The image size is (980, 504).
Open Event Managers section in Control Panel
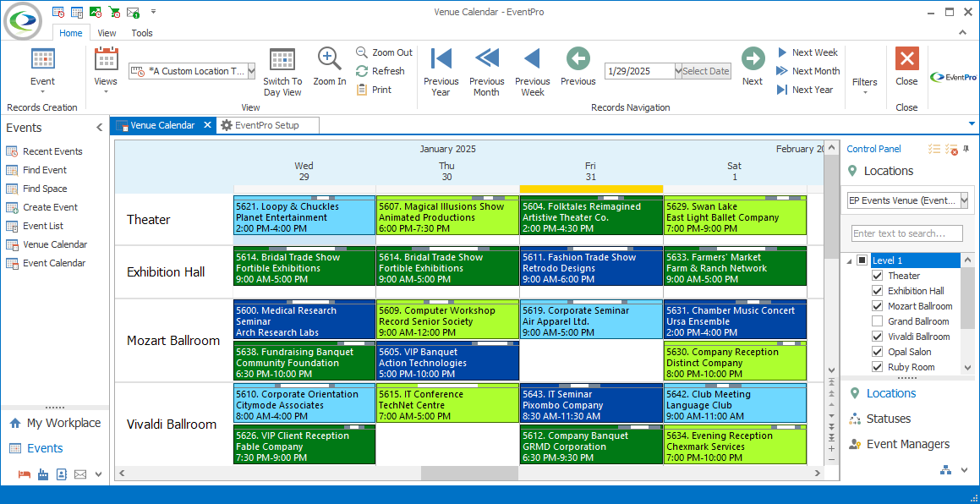[x=907, y=444]
